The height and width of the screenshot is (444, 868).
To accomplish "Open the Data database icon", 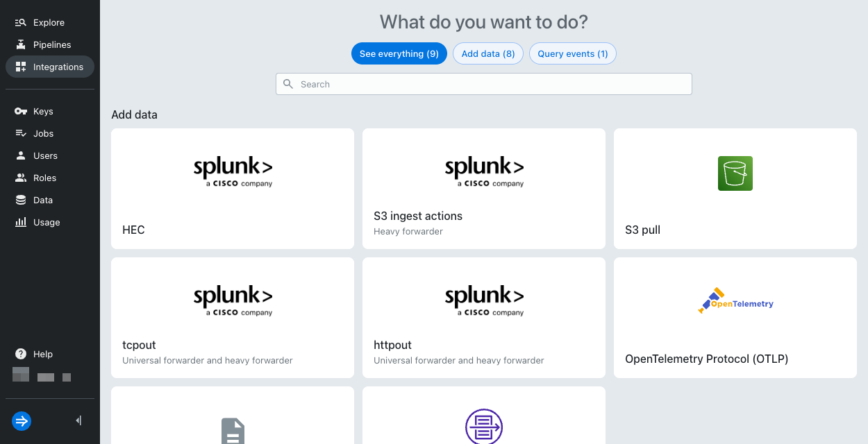I will point(21,200).
